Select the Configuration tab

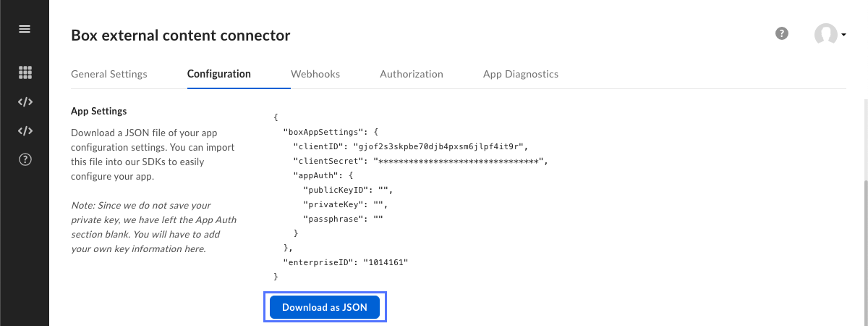[219, 74]
